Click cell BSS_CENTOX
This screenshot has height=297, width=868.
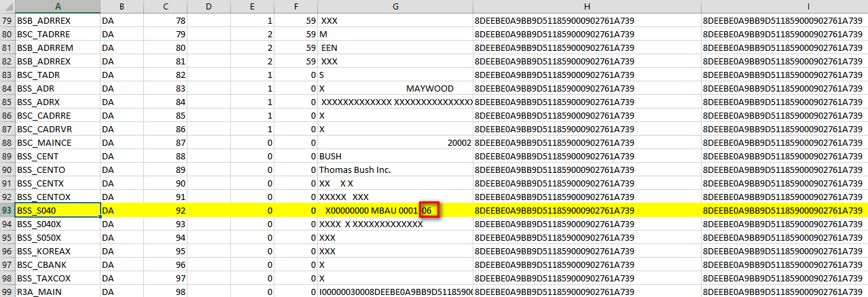click(x=58, y=197)
